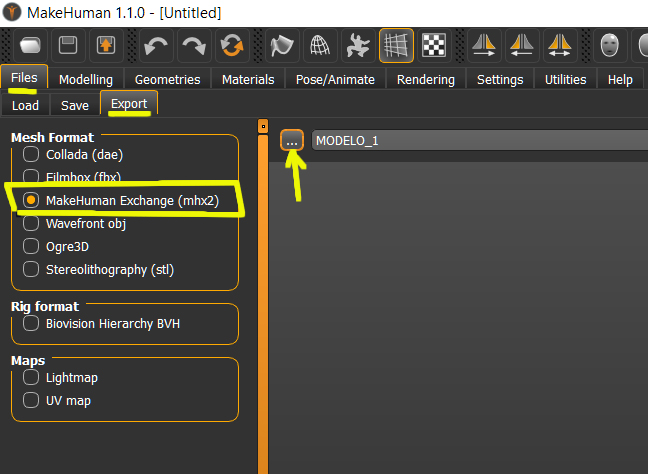Image resolution: width=648 pixels, height=474 pixels.
Task: Open the Settings tab
Action: click(x=500, y=79)
